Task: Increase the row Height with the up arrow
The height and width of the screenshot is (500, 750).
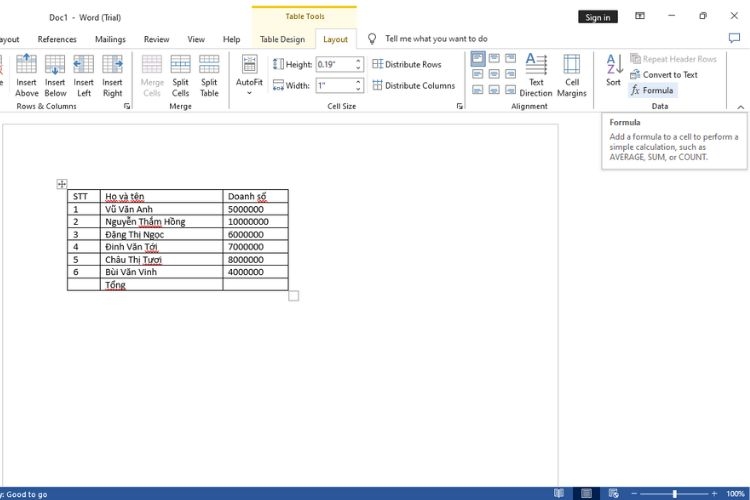Action: click(x=358, y=61)
